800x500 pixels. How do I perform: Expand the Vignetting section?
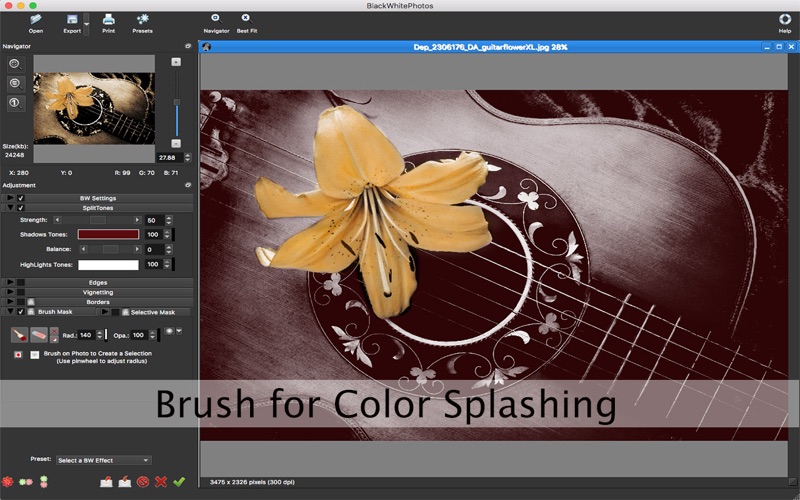point(10,292)
